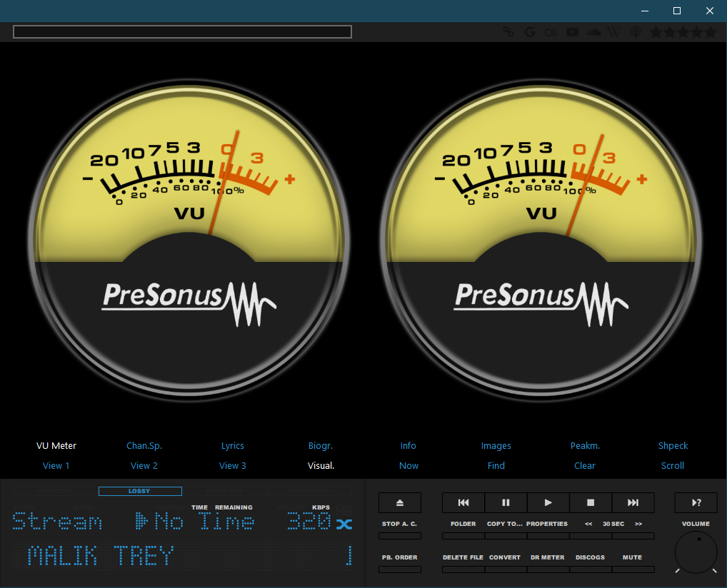
Task: Rate track with the third star
Action: point(683,32)
